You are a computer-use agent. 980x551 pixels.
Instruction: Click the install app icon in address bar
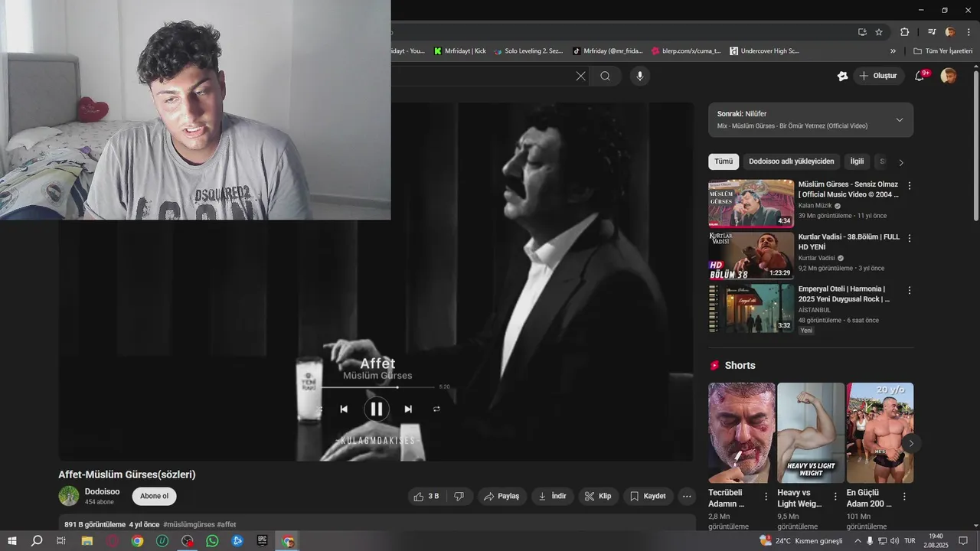tap(862, 32)
